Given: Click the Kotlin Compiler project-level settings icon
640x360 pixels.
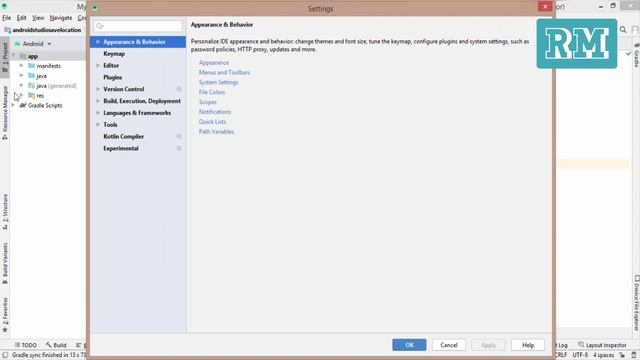Looking at the screenshot, I should 179,136.
